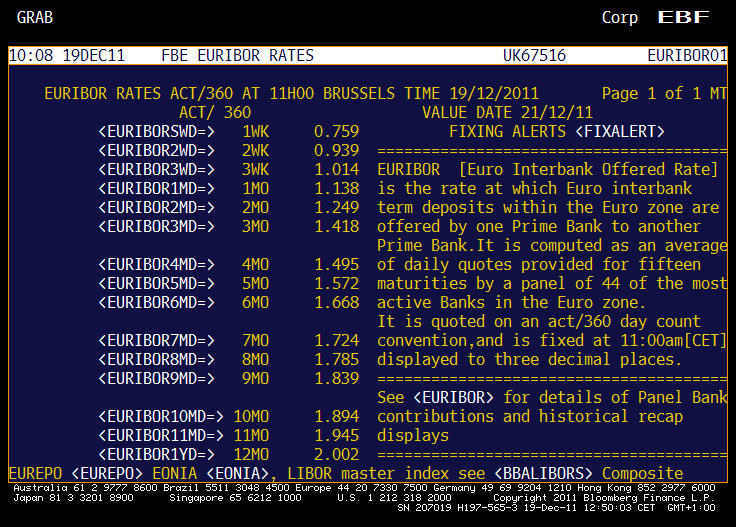Select the 5MO rate value 1.572
Image resolution: width=736 pixels, height=527 pixels.
pos(337,283)
